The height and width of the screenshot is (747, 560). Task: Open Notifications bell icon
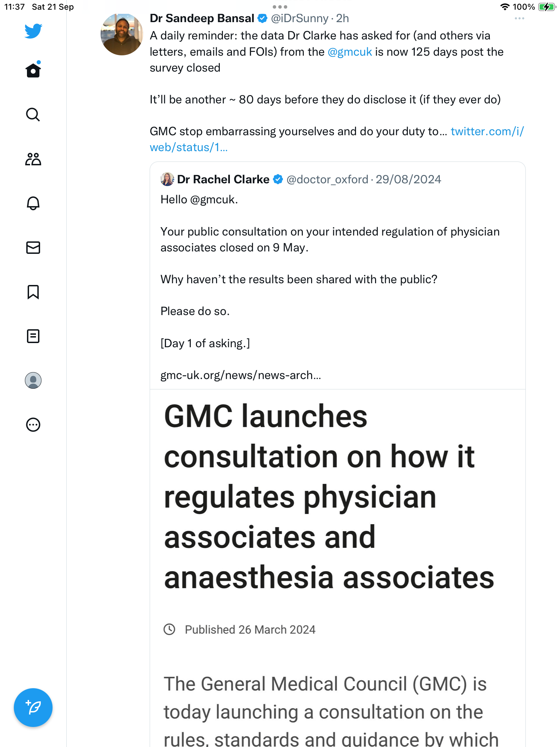tap(33, 203)
